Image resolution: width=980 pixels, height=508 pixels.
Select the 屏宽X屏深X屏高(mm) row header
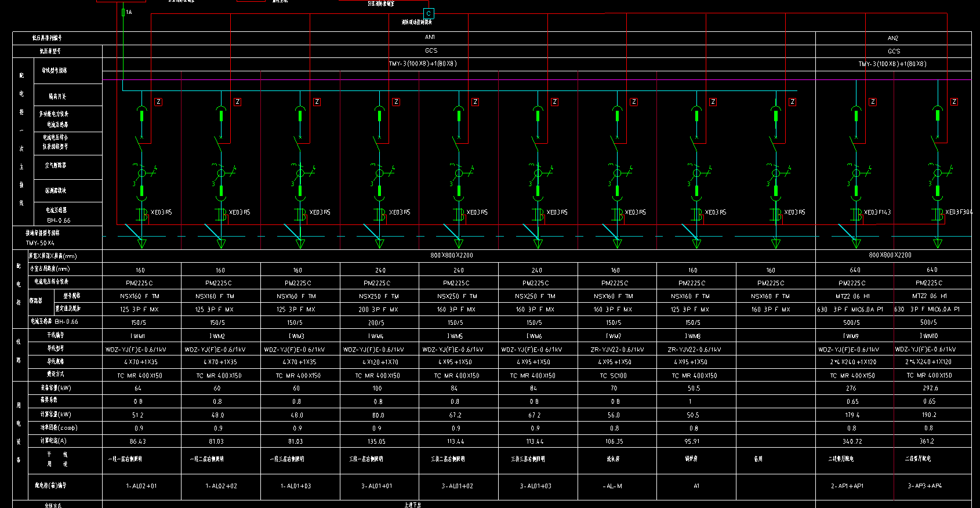53,256
